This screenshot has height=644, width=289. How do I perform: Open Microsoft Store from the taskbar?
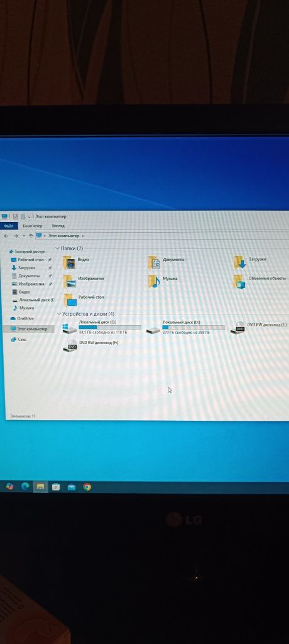click(56, 487)
